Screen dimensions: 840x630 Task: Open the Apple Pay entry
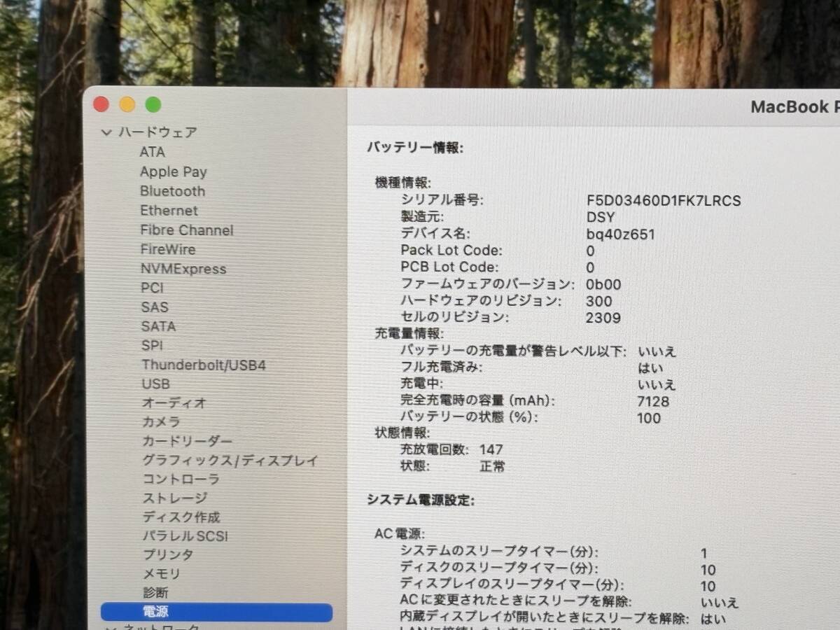(173, 171)
